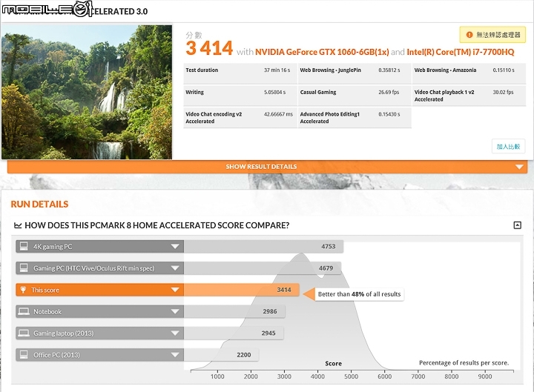The height and width of the screenshot is (392, 534).
Task: Click the Test duration label
Action: point(202,70)
